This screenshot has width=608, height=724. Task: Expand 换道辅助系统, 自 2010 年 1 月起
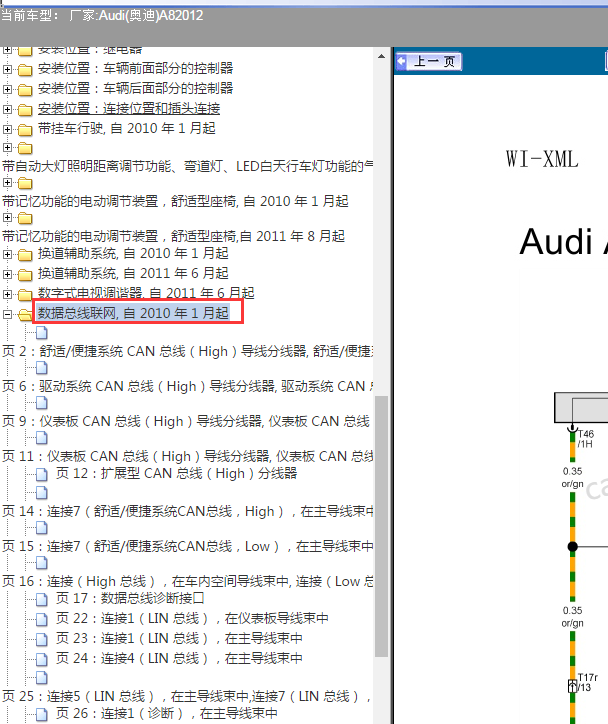point(7,254)
